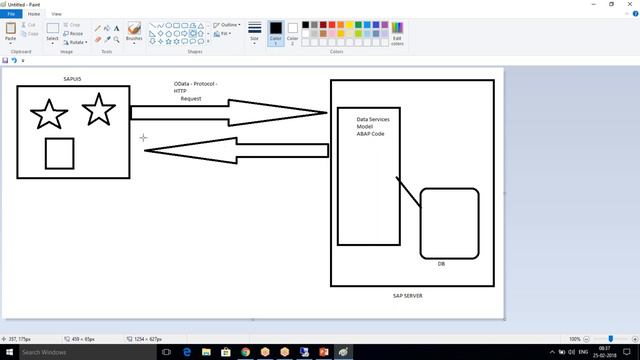Select the Fill with color bucket tool
640x360 pixels.
[107, 29]
